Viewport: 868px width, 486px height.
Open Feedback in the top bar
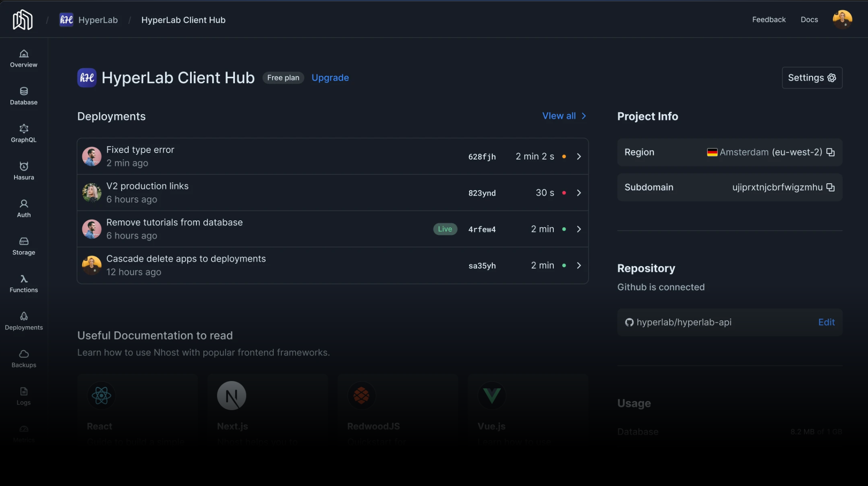[769, 20]
